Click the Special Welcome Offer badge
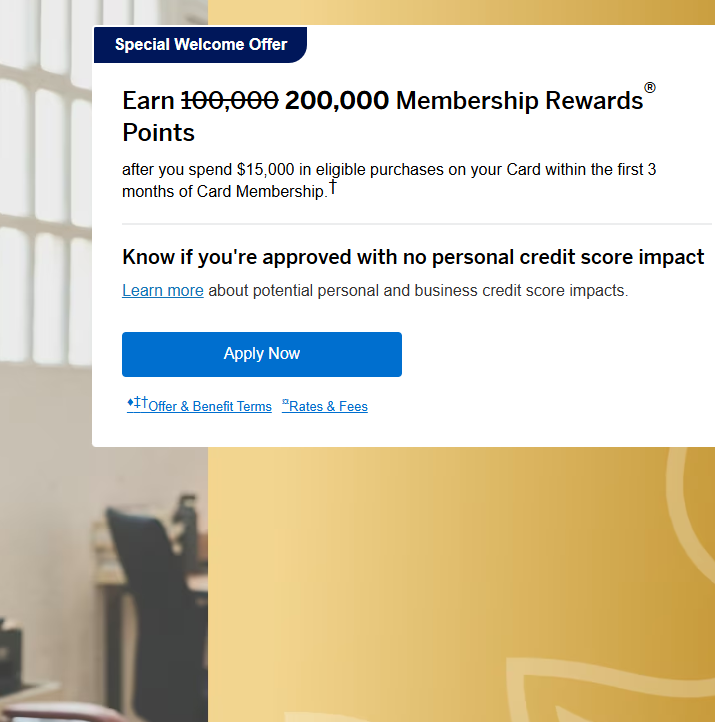Screen dimensions: 715x722 pyautogui.click(x=200, y=45)
